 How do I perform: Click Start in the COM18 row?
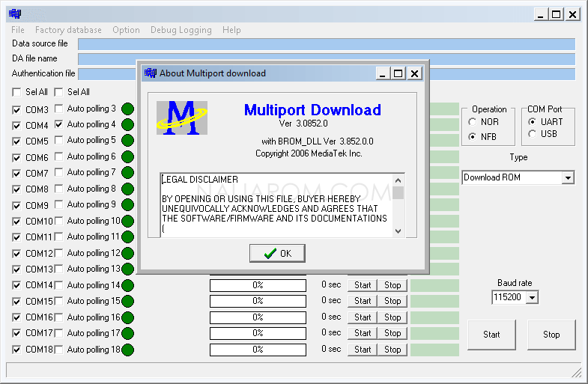pyautogui.click(x=363, y=350)
